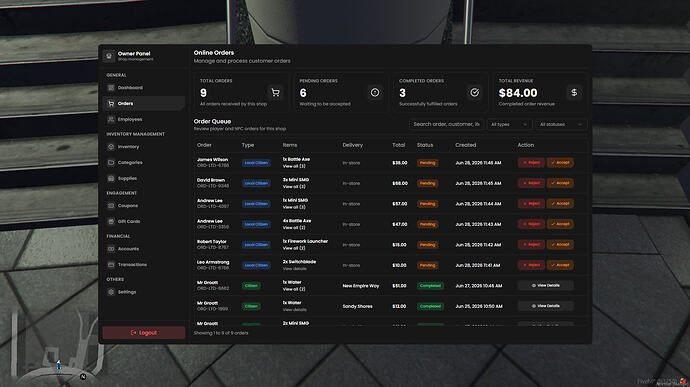Open the Orders page from the sidebar

[144, 103]
